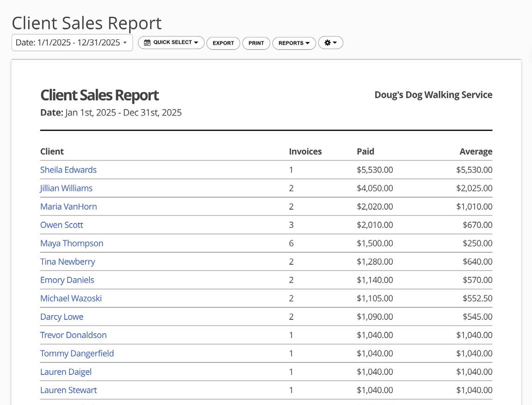Screen dimensions: 532x405
Task: Click Tommy Dangerfield's name
Action: [77, 354]
